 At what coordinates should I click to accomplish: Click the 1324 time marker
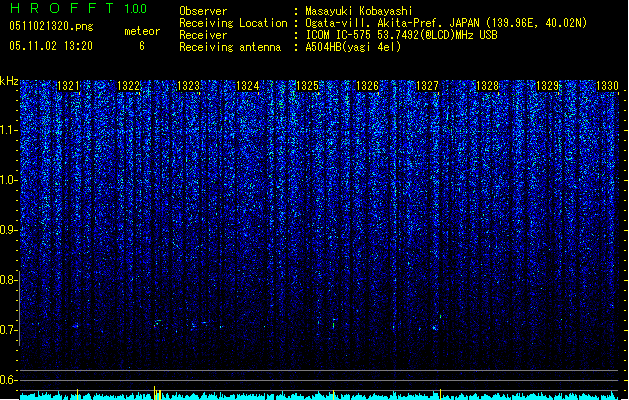pos(248,86)
